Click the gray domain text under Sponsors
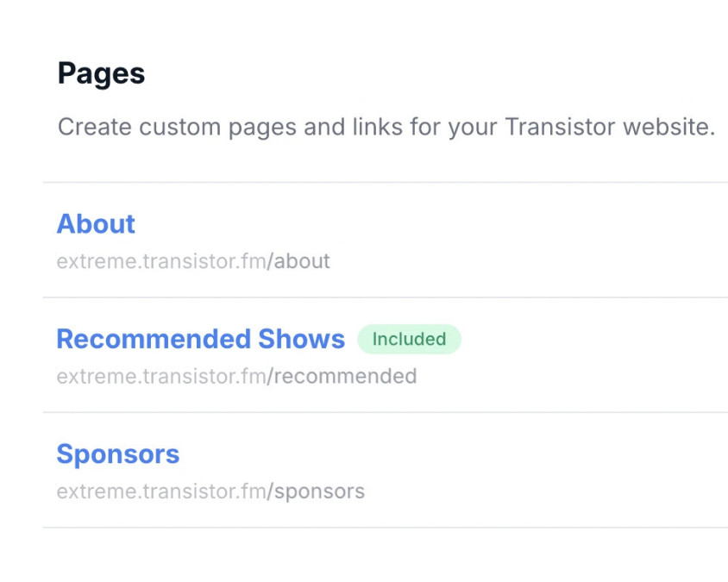 pos(160,491)
